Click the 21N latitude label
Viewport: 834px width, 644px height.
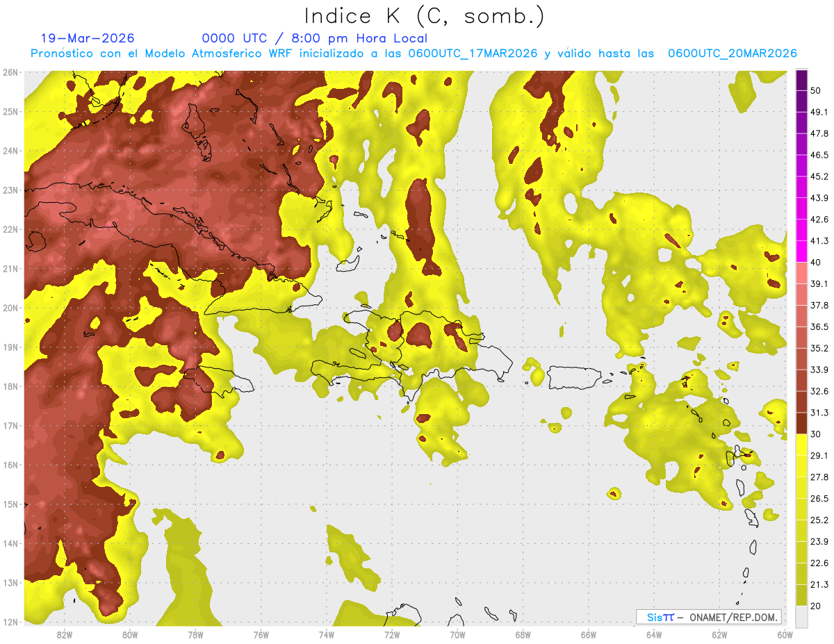(11, 269)
